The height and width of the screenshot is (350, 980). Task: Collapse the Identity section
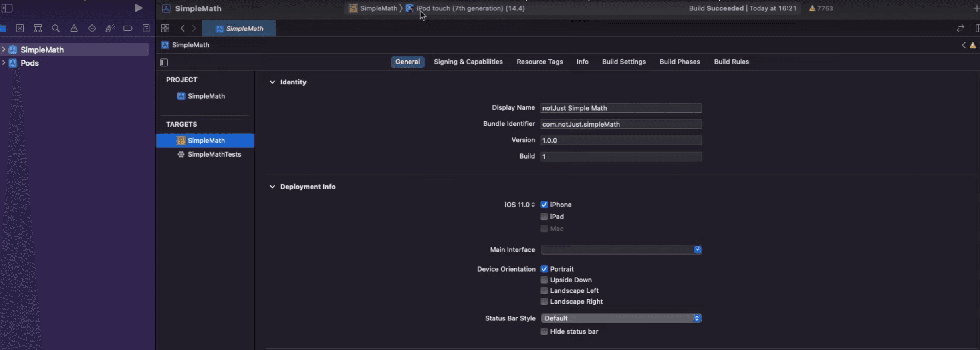click(x=272, y=82)
